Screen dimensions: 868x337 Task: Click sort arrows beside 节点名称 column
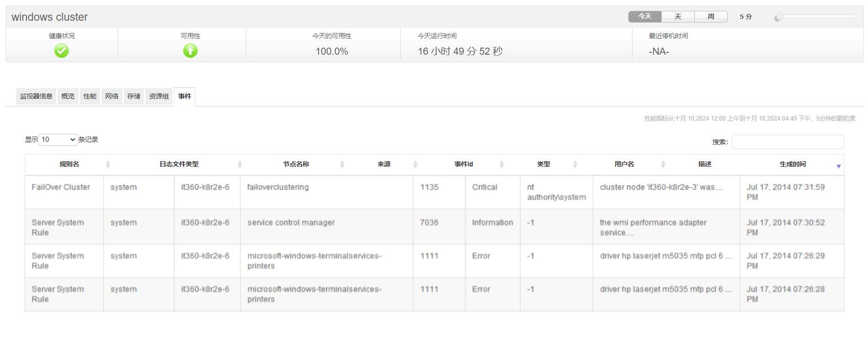pyautogui.click(x=342, y=164)
